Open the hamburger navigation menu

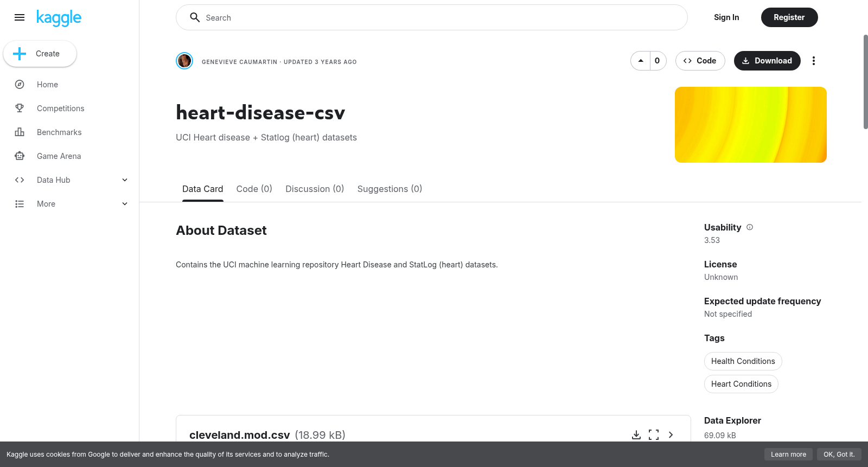(x=20, y=17)
